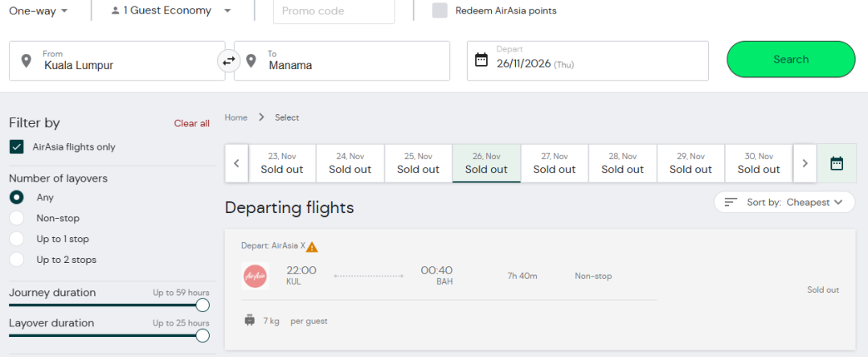Click the depart date calendar icon
The width and height of the screenshot is (868, 357).
481,59
